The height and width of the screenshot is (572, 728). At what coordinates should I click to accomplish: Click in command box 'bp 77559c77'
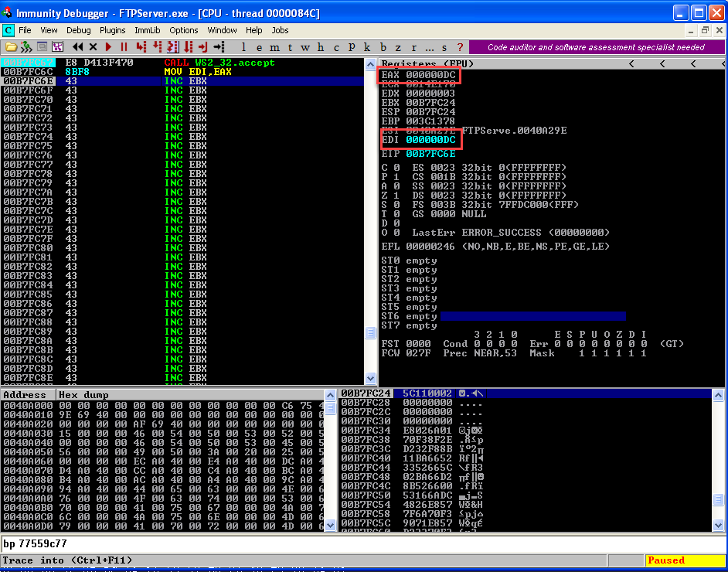362,543
